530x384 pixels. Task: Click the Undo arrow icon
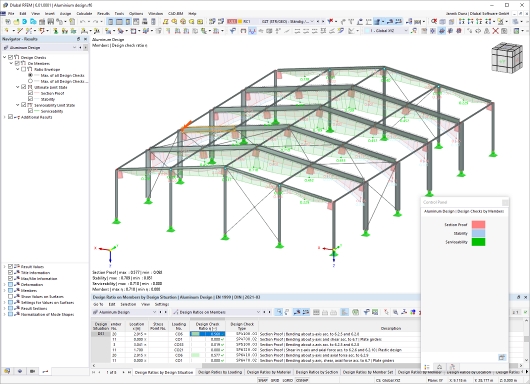click(82, 22)
